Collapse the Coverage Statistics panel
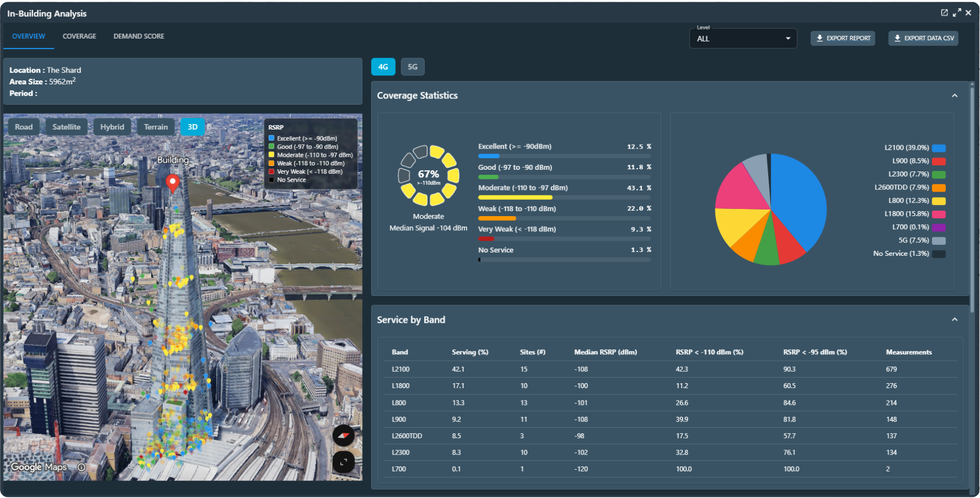 click(x=954, y=96)
